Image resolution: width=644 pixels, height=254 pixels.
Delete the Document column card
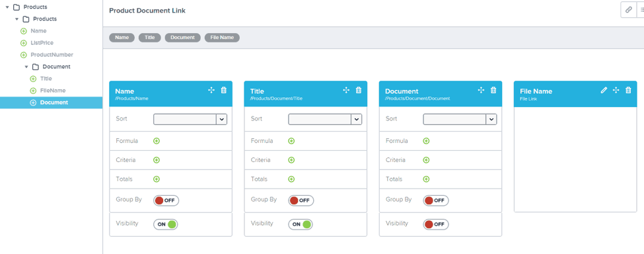493,90
